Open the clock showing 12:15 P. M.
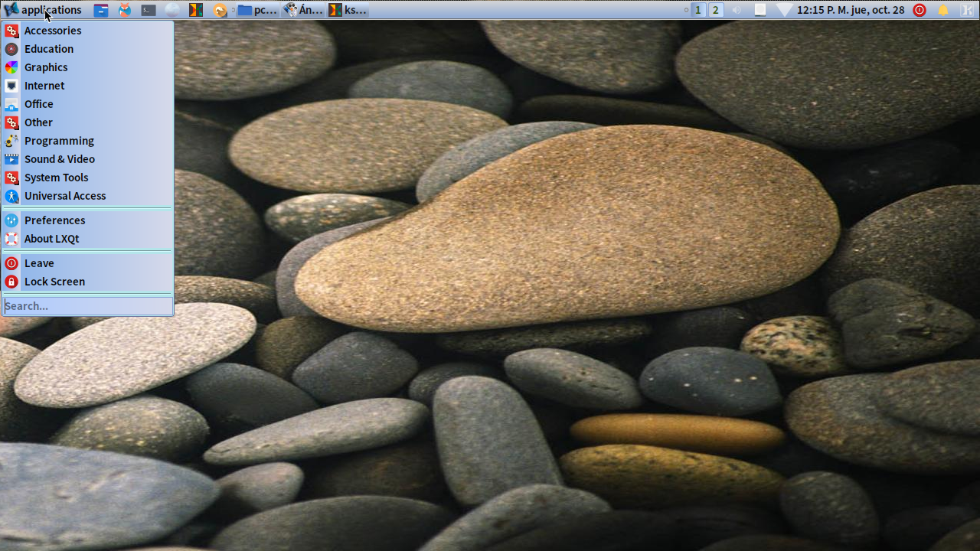Image resolution: width=980 pixels, height=551 pixels. point(851,10)
